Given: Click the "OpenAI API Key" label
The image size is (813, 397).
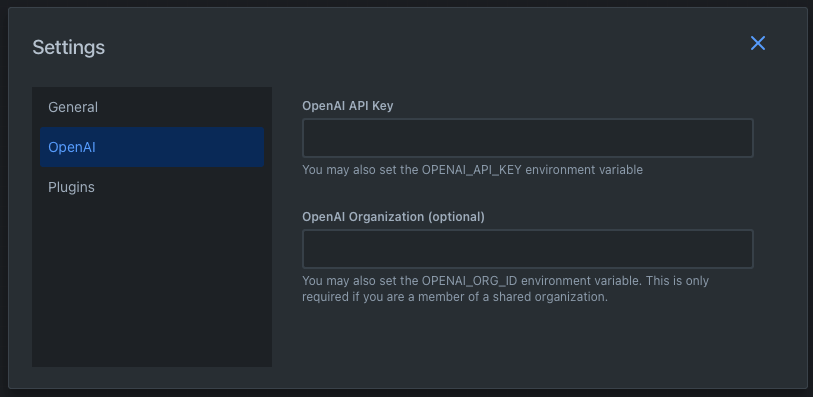Looking at the screenshot, I should click(x=347, y=106).
